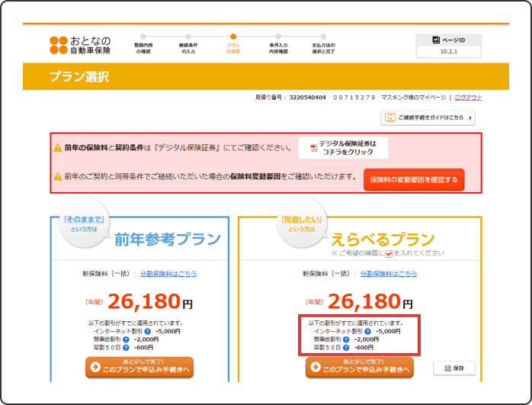This screenshot has width=532, height=405.
Task: Click warning icon beside 前年の保険料と契約条件
Action: tap(58, 148)
